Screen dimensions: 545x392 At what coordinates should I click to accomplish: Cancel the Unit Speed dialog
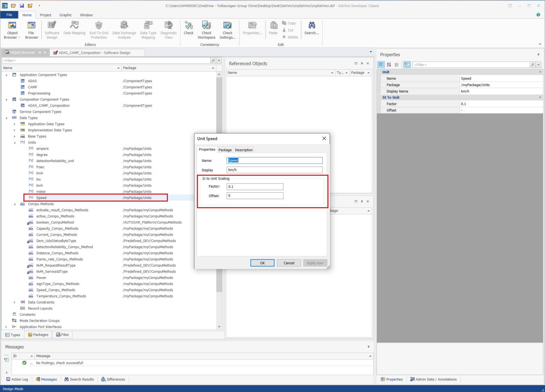[x=289, y=263]
